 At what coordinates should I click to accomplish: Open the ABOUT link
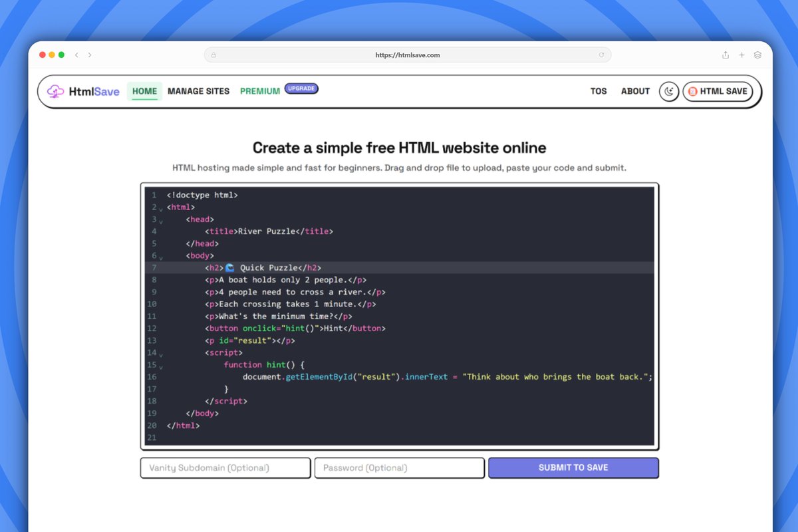click(635, 92)
